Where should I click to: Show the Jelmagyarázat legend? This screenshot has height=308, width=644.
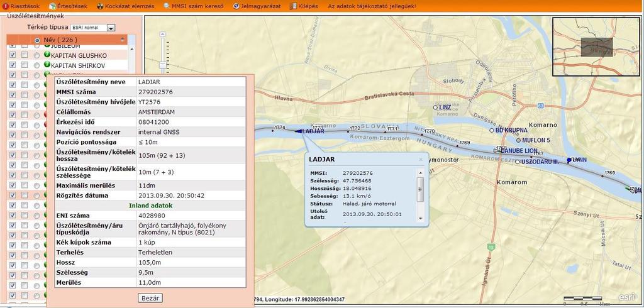click(257, 6)
